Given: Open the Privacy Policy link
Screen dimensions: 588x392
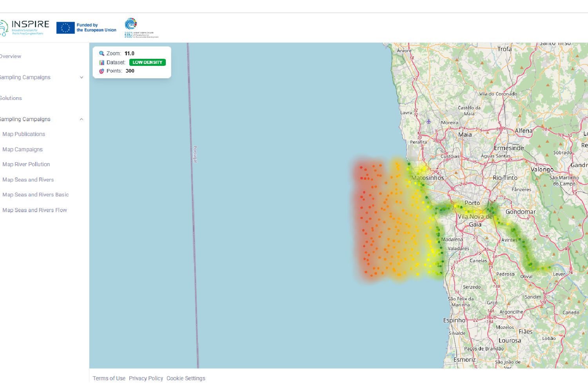Looking at the screenshot, I should coord(146,378).
